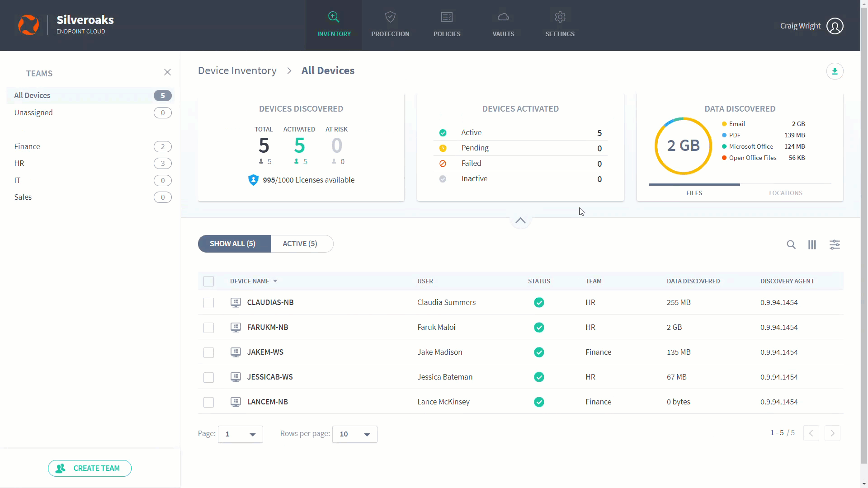Click JAKEM-WS computer icon
The width and height of the screenshot is (868, 488).
[x=236, y=352]
